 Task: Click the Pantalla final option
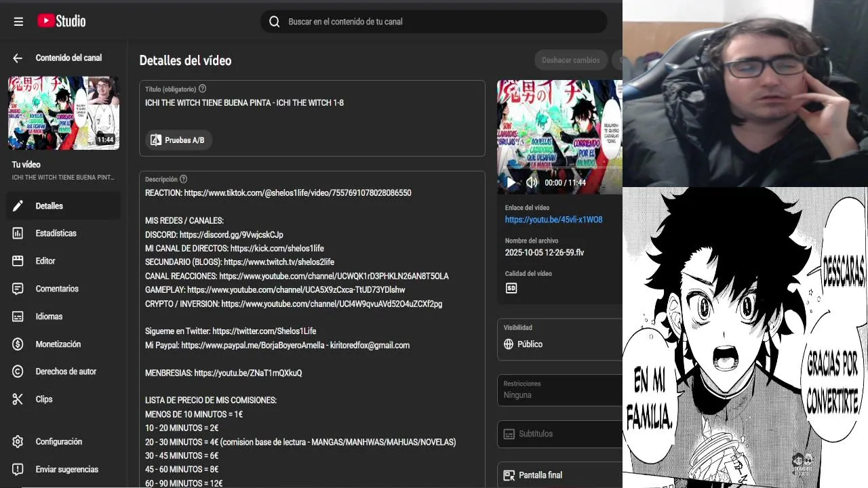pyautogui.click(x=559, y=475)
